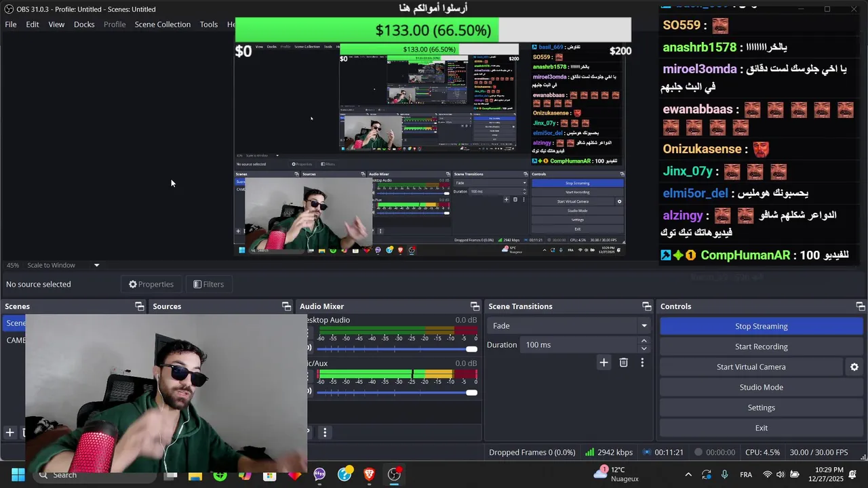This screenshot has width=868, height=488.
Task: Open OBS Settings
Action: click(x=762, y=407)
